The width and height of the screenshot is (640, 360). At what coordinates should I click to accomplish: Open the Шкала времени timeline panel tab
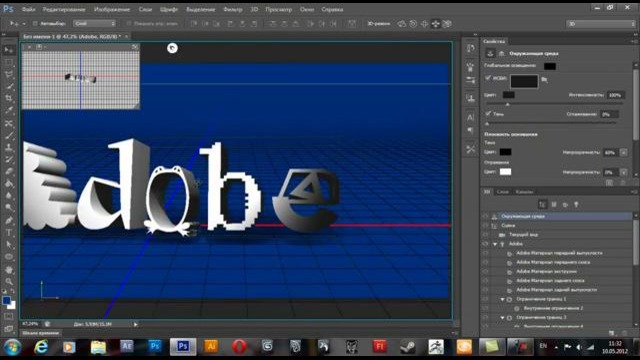40,333
